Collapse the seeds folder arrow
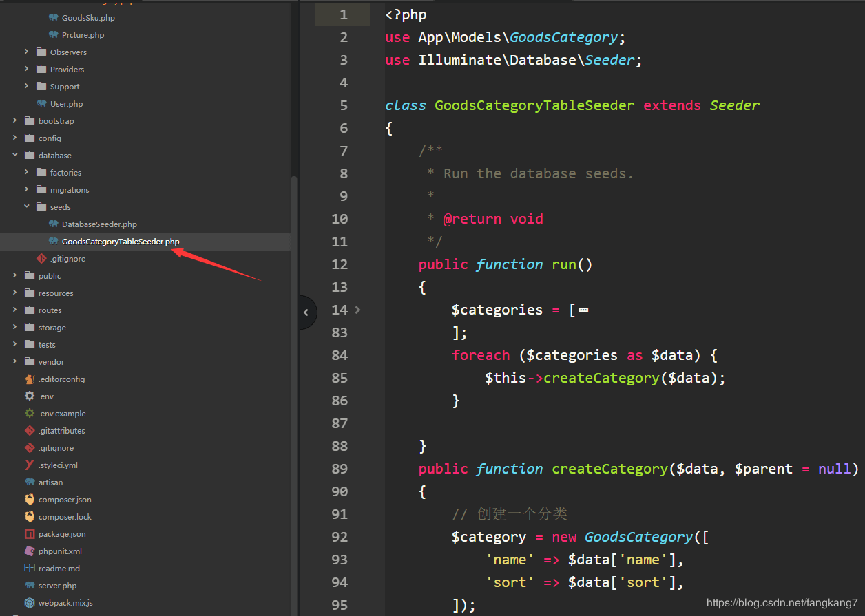The image size is (865, 616). coord(26,207)
